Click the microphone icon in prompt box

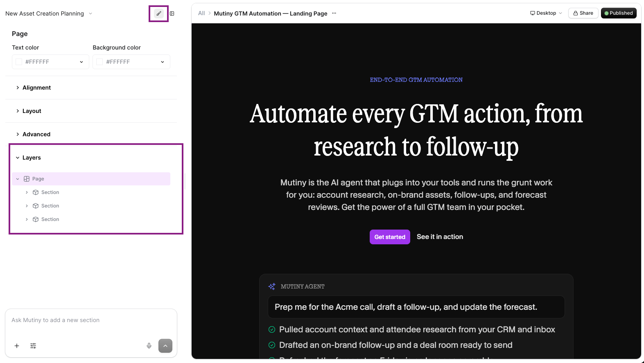[x=149, y=346]
